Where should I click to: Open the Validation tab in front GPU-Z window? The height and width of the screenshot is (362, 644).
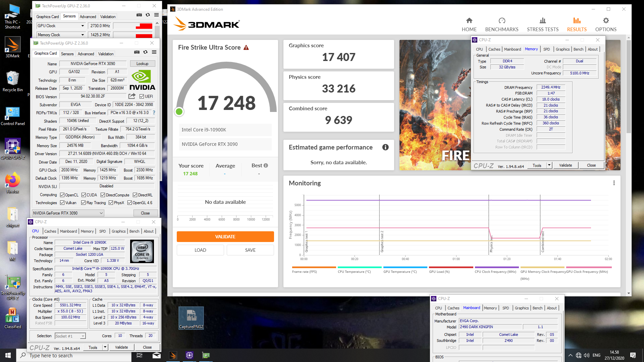106,54
